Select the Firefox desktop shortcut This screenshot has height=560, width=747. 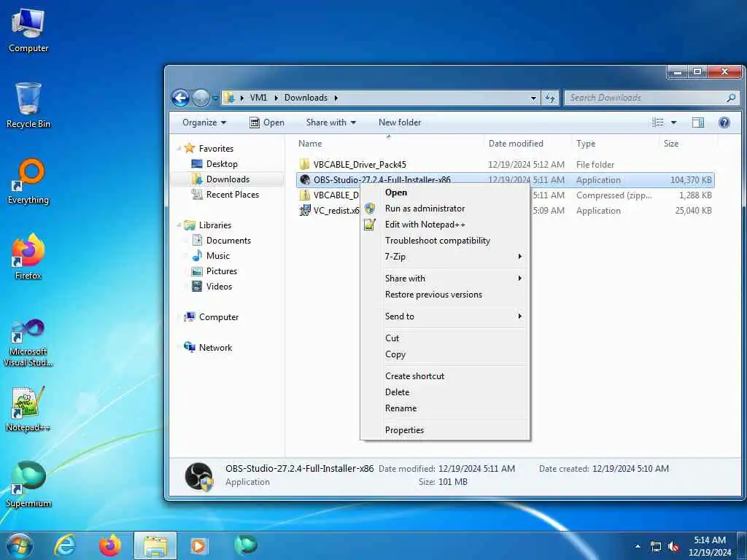click(28, 257)
